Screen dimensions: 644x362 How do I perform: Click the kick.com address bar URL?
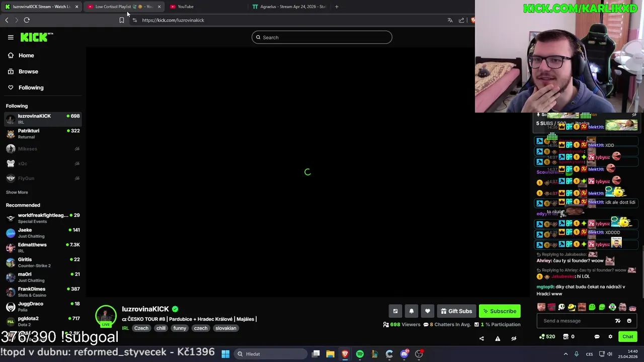pos(173,20)
